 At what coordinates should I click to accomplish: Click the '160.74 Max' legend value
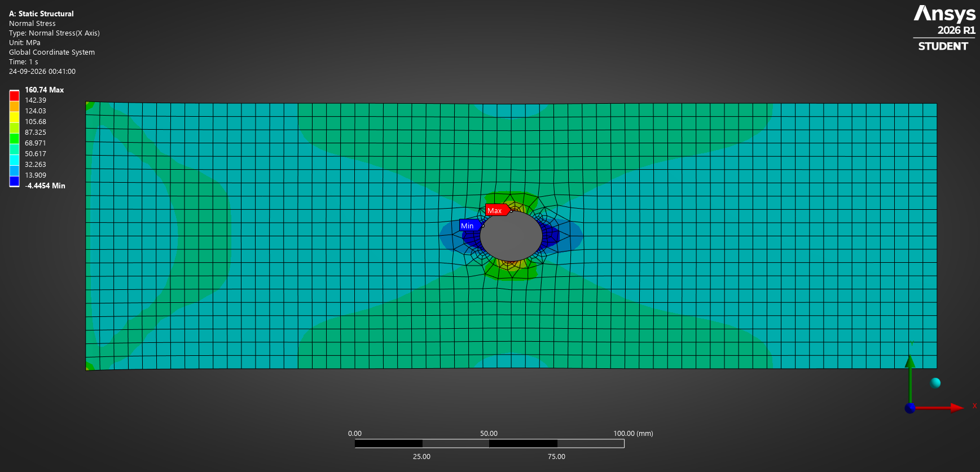44,90
